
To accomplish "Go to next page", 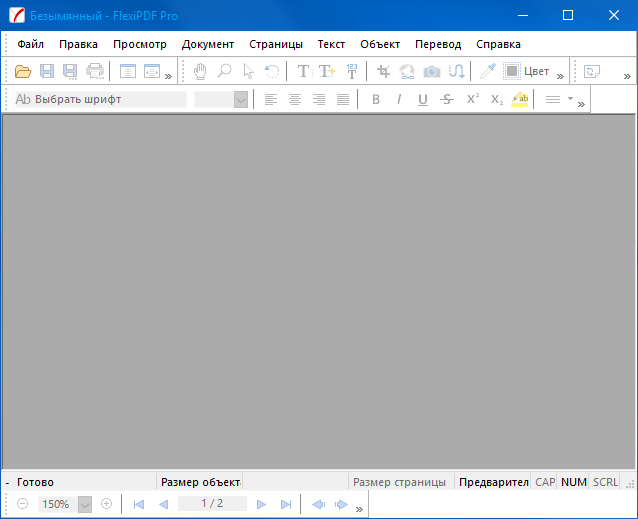I will tap(261, 504).
